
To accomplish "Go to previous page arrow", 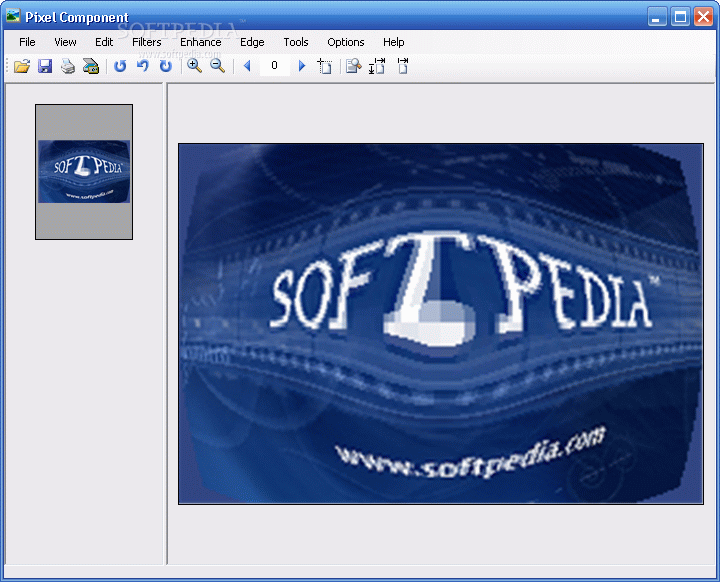I will pos(247,66).
